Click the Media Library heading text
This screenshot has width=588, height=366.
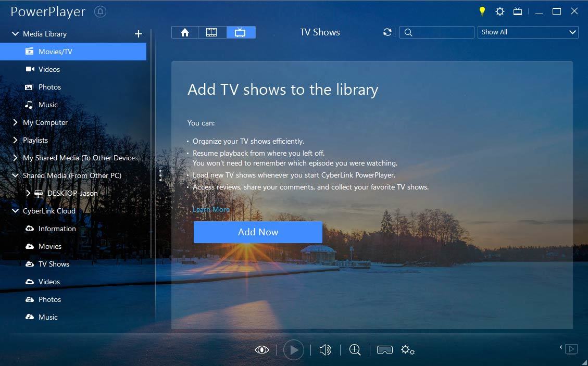tap(45, 34)
